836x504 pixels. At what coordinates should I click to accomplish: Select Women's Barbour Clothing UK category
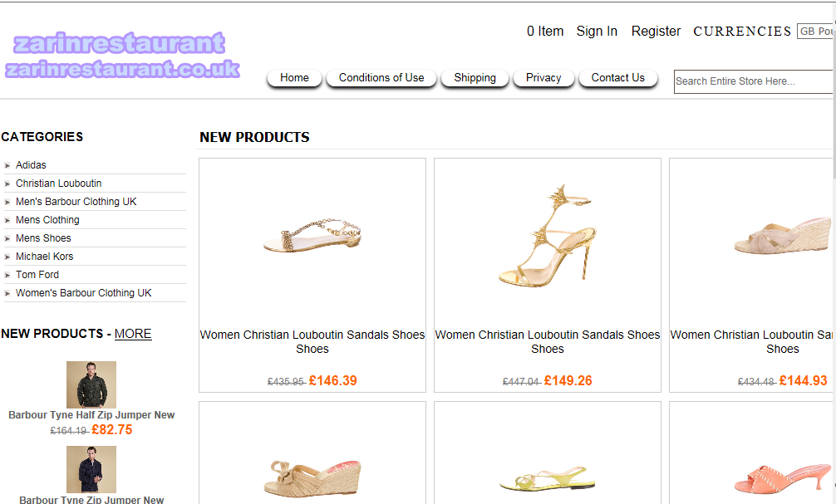point(84,293)
